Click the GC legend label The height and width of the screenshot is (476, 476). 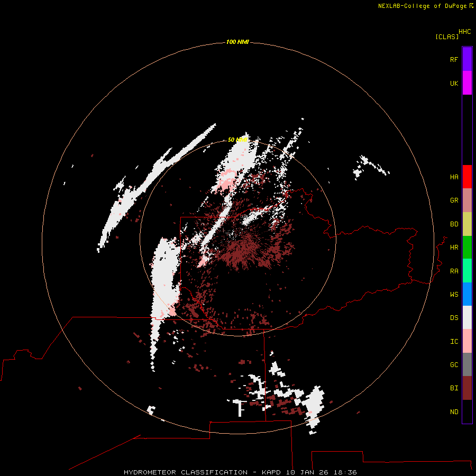pos(454,364)
